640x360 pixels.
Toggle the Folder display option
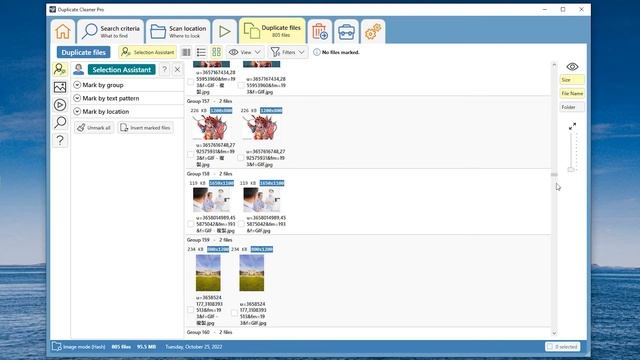pos(572,107)
